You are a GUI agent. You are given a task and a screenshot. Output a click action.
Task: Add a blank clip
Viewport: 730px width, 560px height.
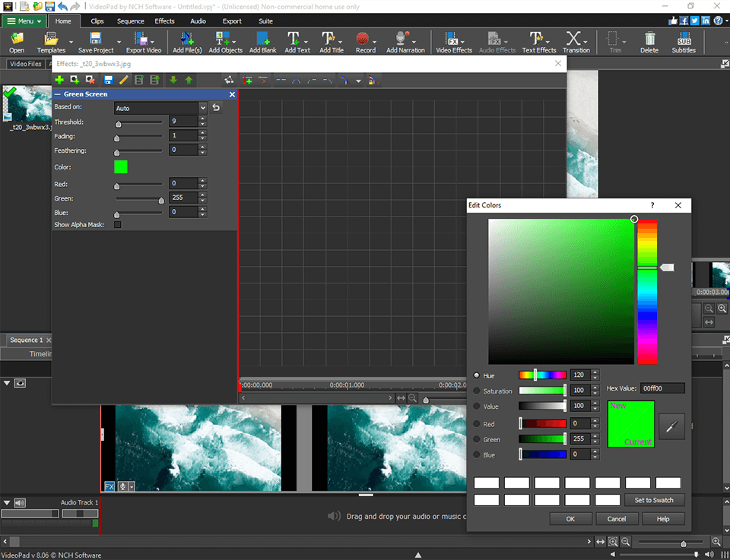(262, 42)
